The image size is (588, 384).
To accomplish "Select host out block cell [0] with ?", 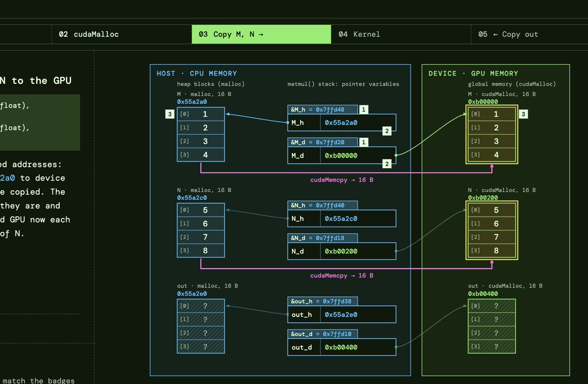I will pyautogui.click(x=201, y=306).
